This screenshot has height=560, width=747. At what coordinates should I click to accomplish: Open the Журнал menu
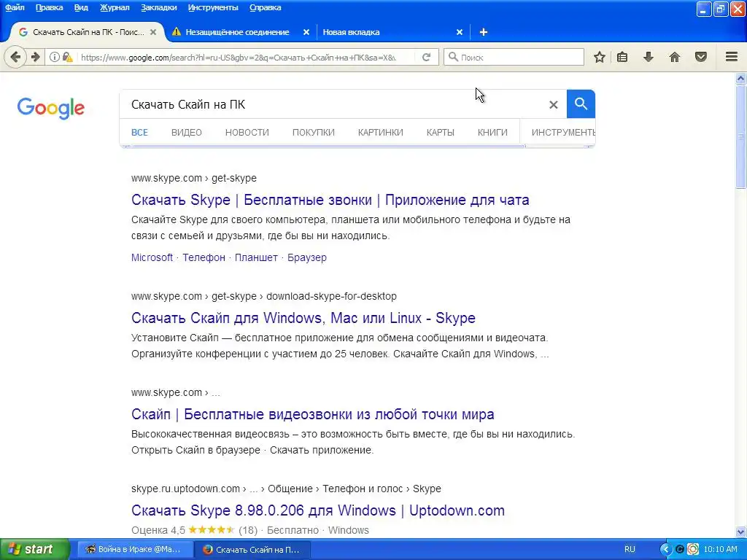click(115, 7)
